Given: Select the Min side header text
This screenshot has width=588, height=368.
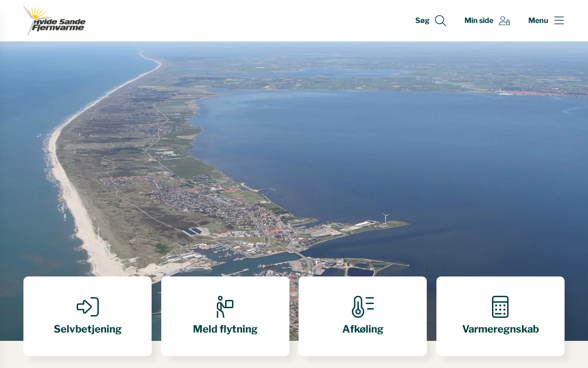Looking at the screenshot, I should click(479, 21).
